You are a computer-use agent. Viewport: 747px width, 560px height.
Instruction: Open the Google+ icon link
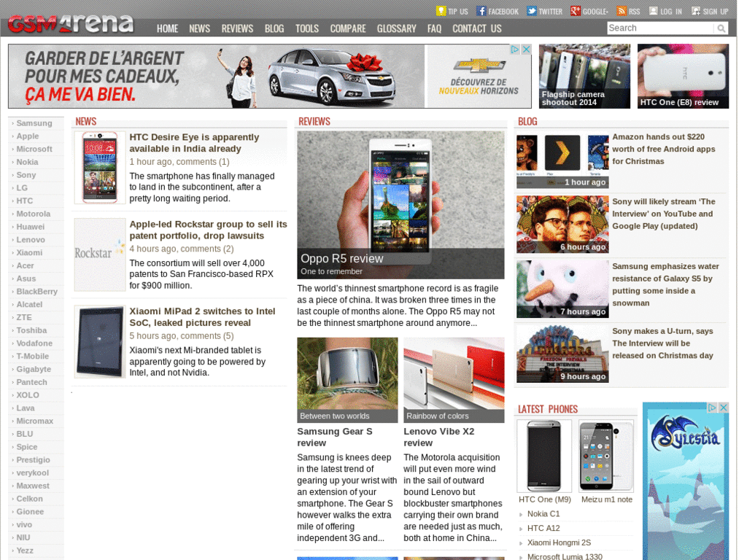(576, 11)
